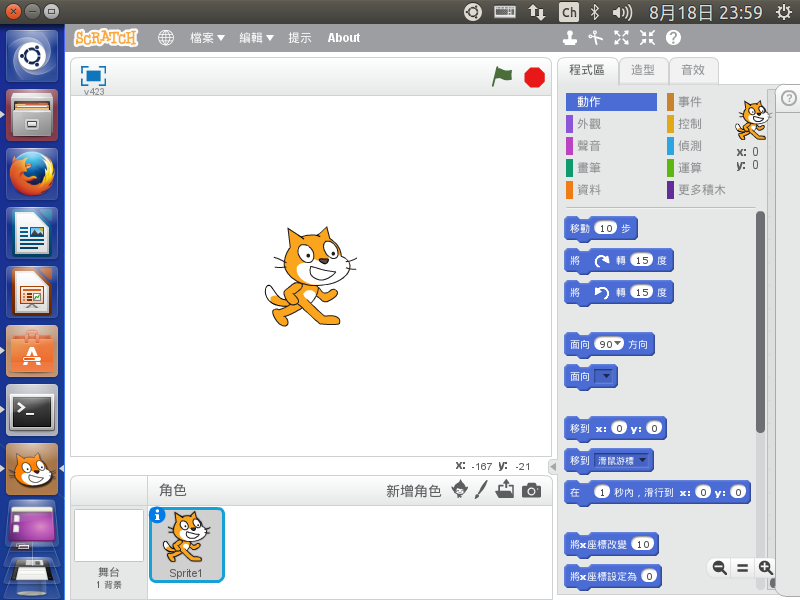This screenshot has width=800, height=600.
Task: Open the Terminal from the launcher
Action: click(x=32, y=410)
